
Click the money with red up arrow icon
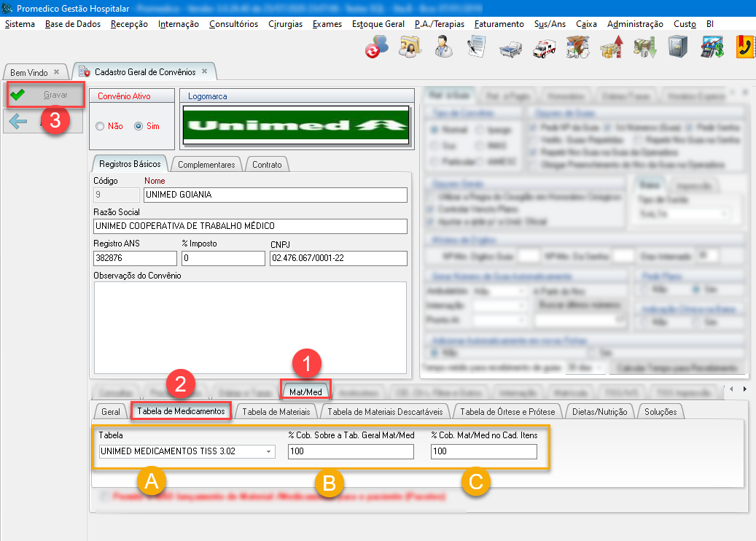click(612, 47)
